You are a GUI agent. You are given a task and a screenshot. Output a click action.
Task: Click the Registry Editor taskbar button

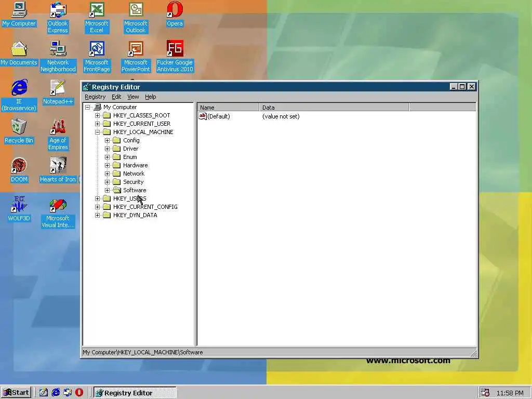pyautogui.click(x=135, y=393)
